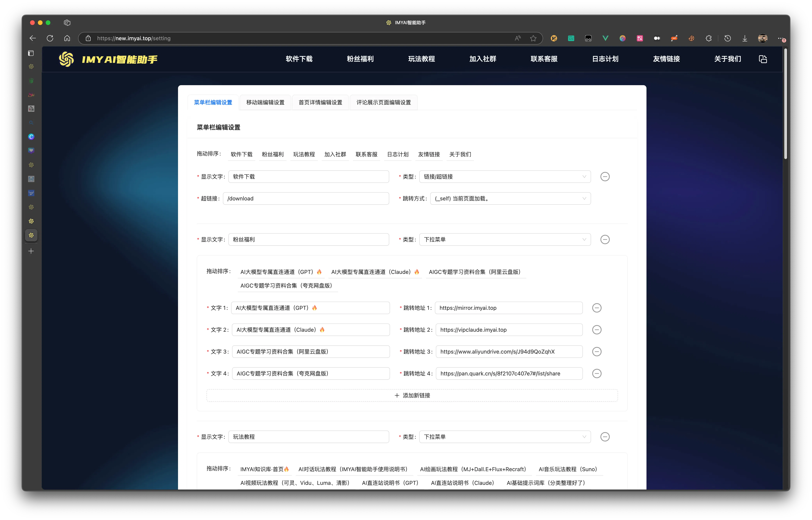Open 跳转方式 dropdown showing _self
Image resolution: width=812 pixels, height=520 pixels.
(x=510, y=198)
